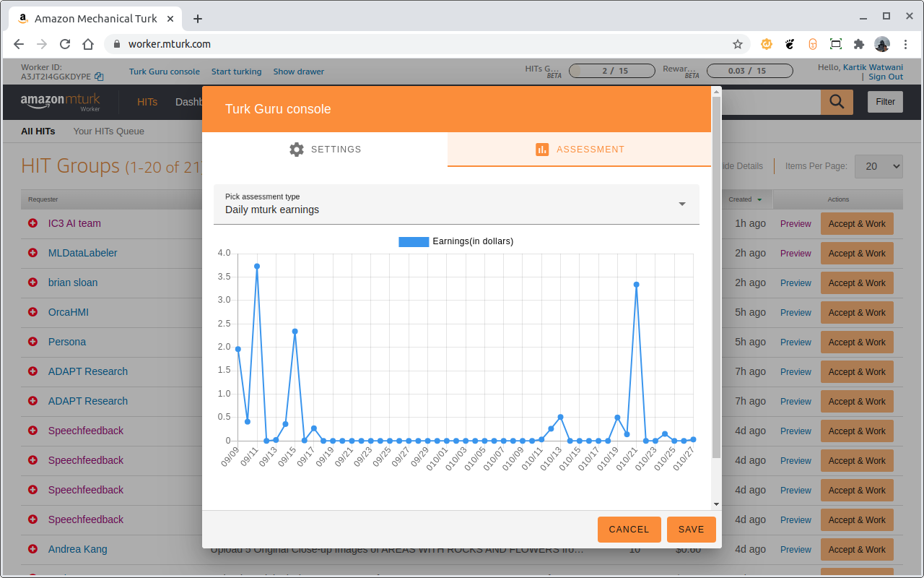Click the Start turking link

[x=236, y=72]
